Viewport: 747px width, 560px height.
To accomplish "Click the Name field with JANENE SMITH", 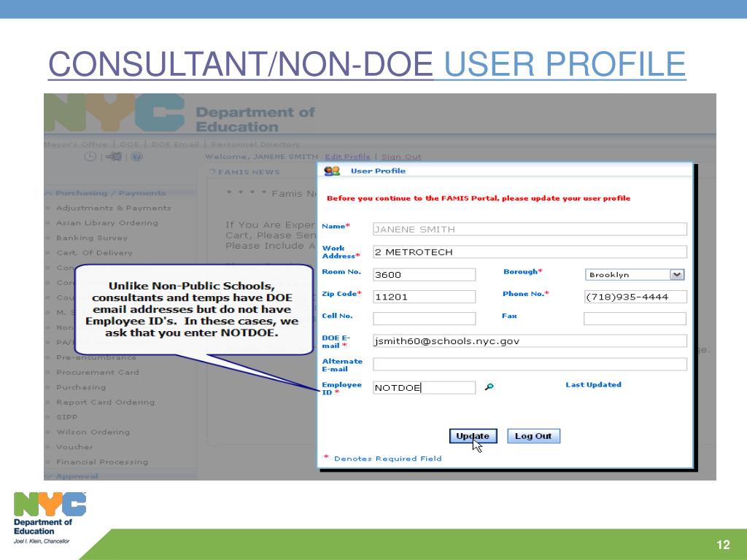I will click(530, 229).
